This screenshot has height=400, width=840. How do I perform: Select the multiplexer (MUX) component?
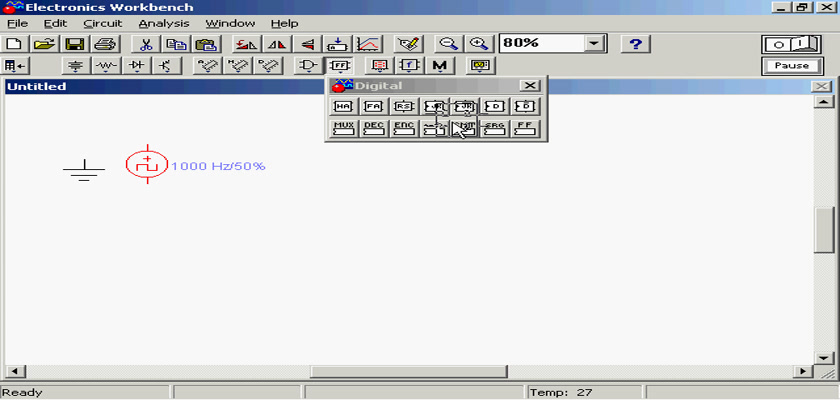(x=344, y=128)
